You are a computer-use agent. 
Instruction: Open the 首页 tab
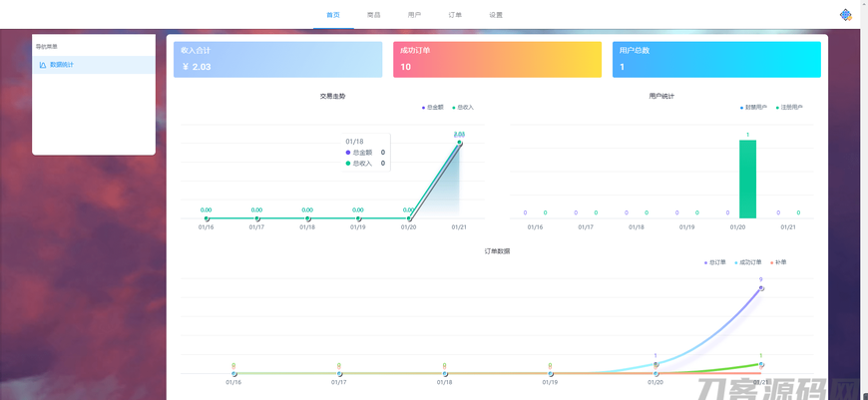click(x=333, y=15)
